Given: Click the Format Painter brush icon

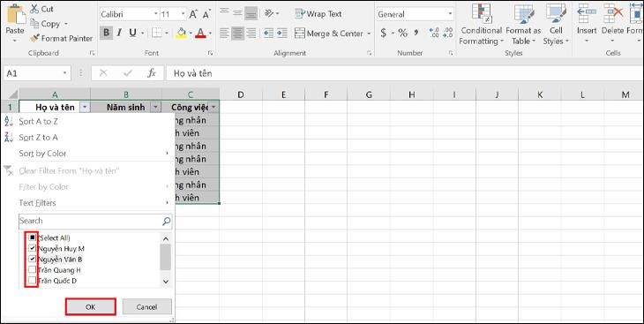Looking at the screenshot, I should (x=34, y=38).
